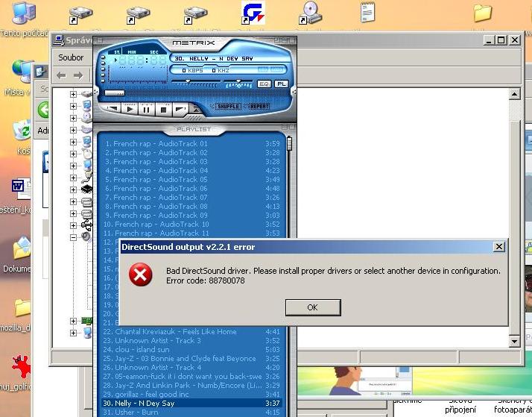The width and height of the screenshot is (532, 417).
Task: Click the Previous track button in Winamp
Action: (x=113, y=109)
